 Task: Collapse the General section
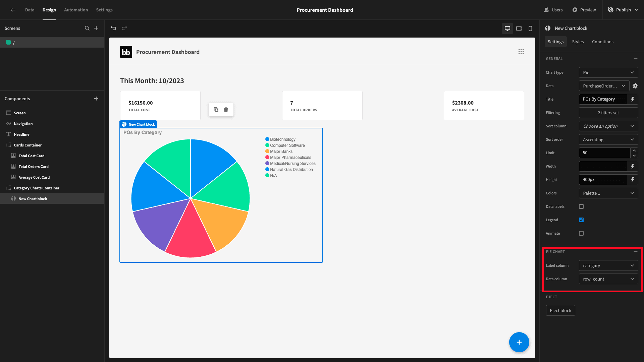pyautogui.click(x=636, y=59)
